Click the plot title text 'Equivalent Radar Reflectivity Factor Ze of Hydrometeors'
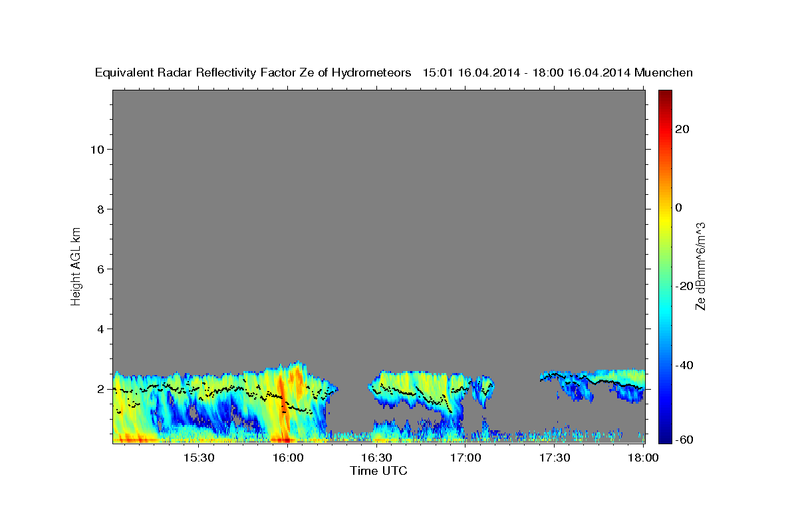 click(x=253, y=73)
